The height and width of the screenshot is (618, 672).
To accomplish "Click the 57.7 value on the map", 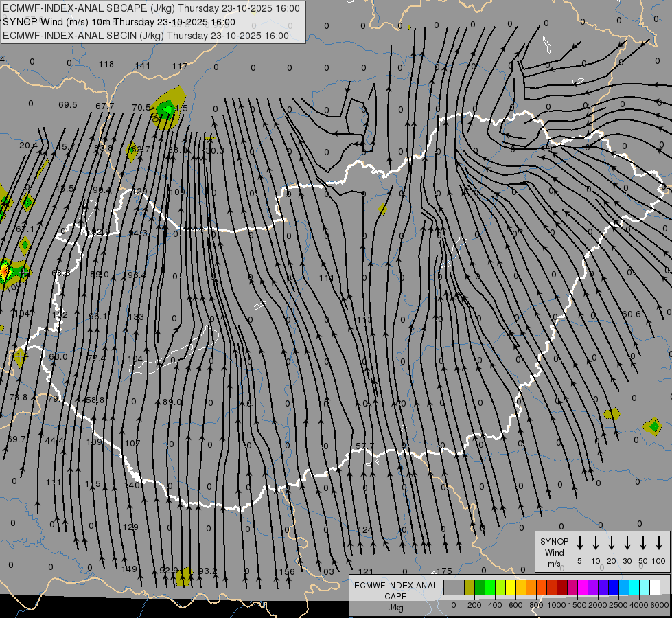I will [364, 446].
